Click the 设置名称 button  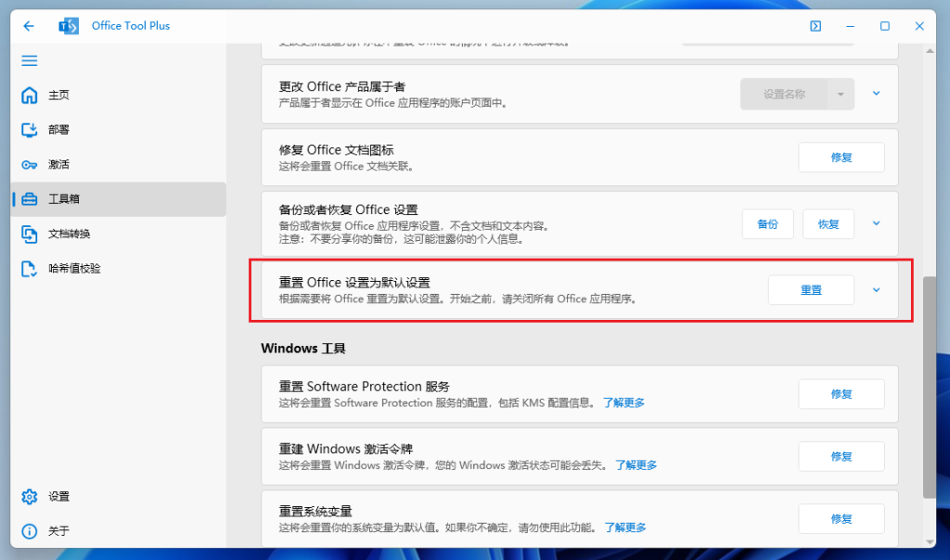point(783,94)
